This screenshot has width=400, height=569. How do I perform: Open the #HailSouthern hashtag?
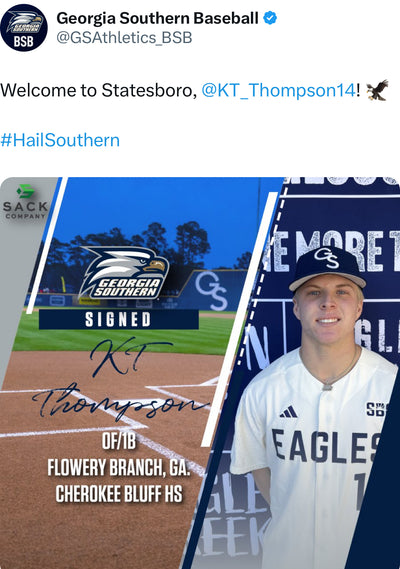pyautogui.click(x=60, y=140)
